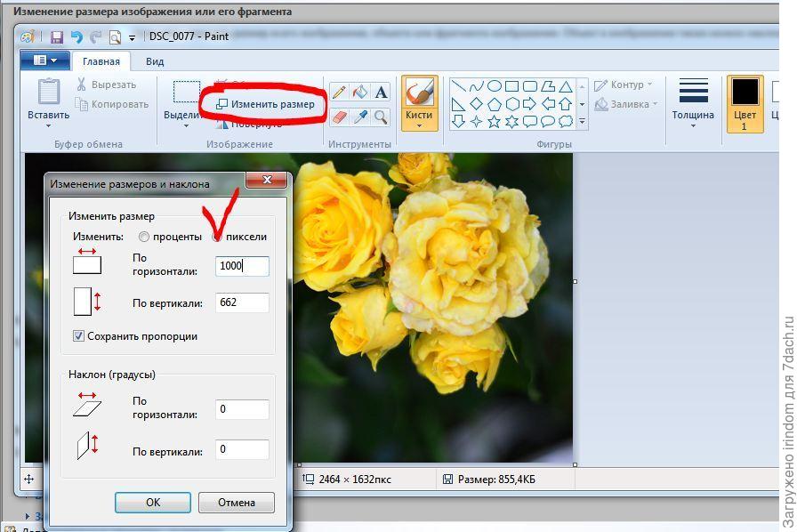Select the Pencil tool

point(339,92)
